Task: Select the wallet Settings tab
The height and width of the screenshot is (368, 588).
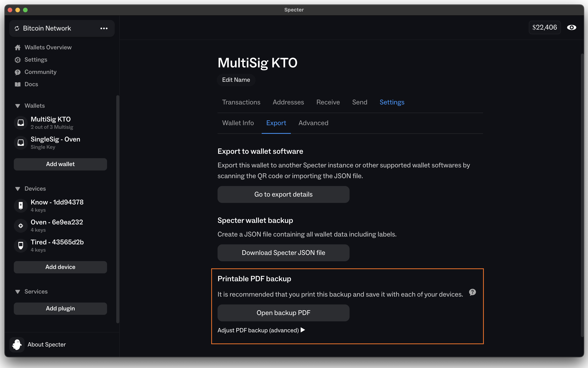Action: tap(392, 102)
